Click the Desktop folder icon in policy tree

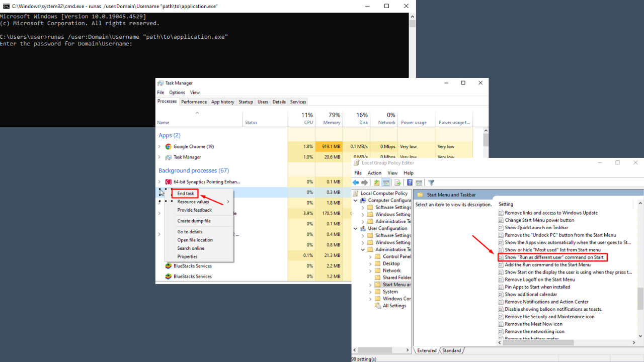pyautogui.click(x=378, y=263)
